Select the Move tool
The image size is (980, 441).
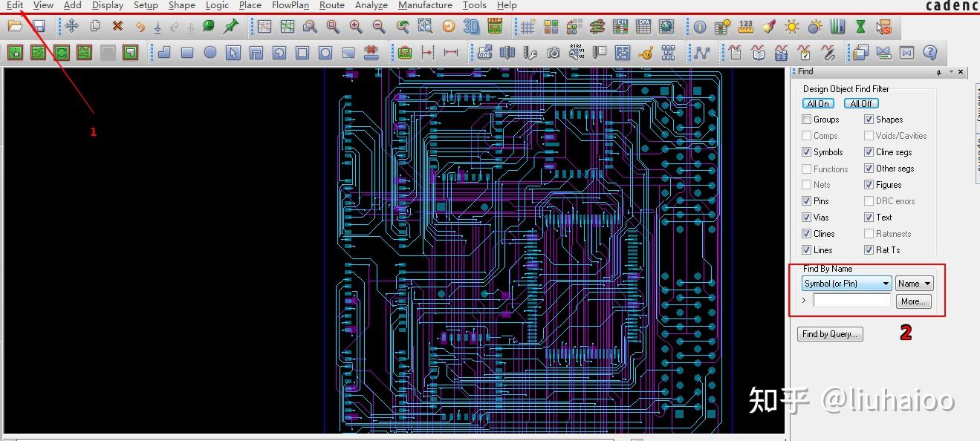(71, 26)
